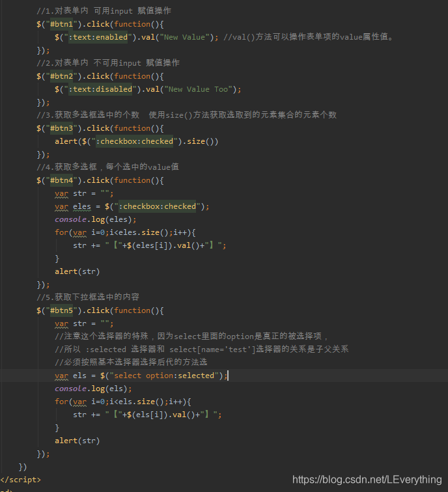Click the comment starting //val()方法可以操作
The width and height of the screenshot is (448, 492).
(x=309, y=37)
